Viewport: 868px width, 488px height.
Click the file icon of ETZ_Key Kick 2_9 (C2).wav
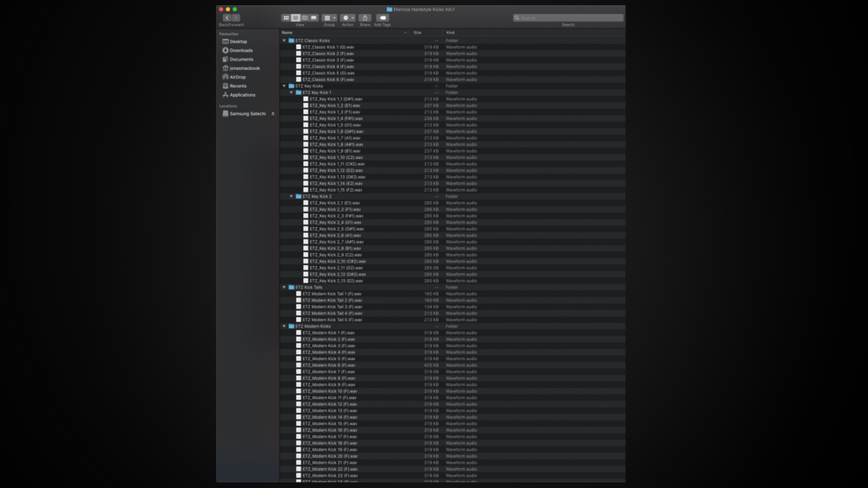[x=306, y=255]
